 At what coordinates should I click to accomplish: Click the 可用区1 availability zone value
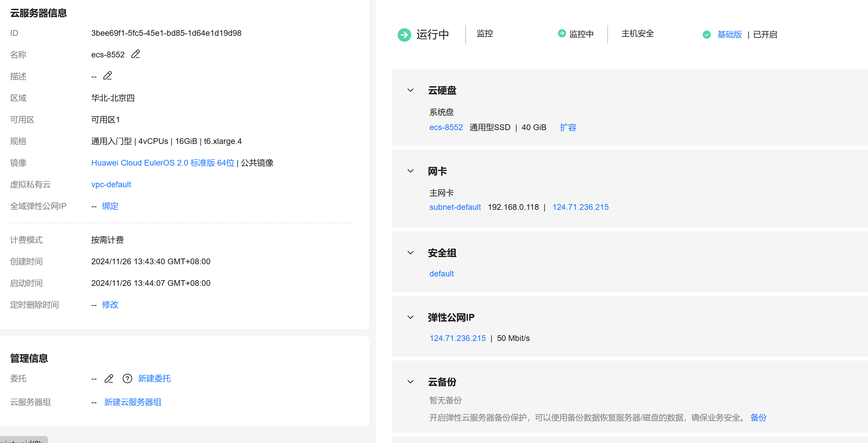coord(105,120)
